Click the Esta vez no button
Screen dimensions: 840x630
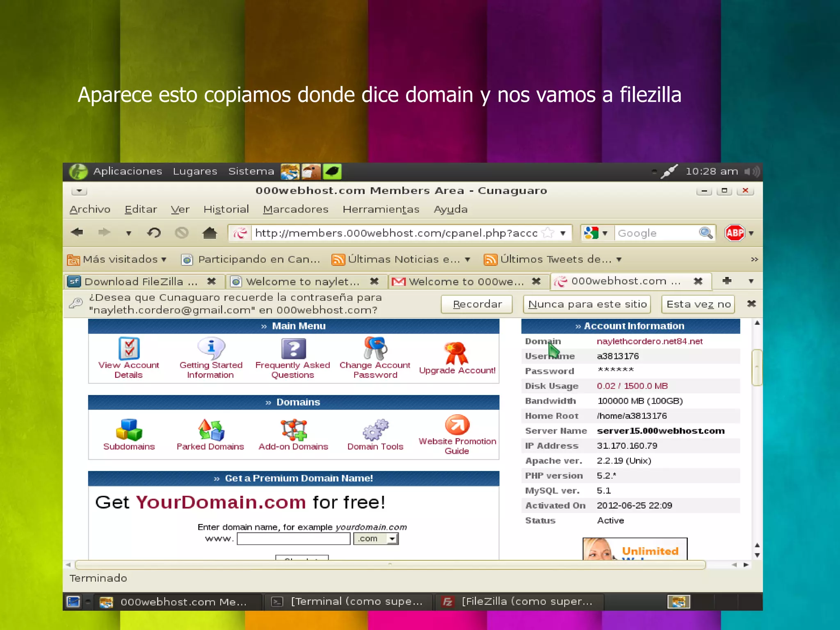tap(698, 304)
